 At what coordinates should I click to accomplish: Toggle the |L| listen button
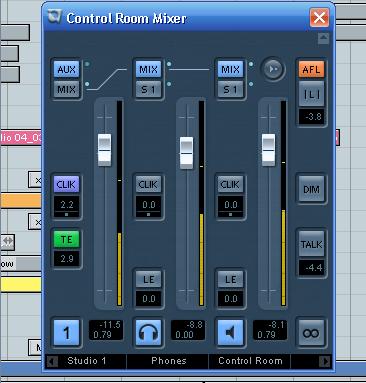pos(311,95)
